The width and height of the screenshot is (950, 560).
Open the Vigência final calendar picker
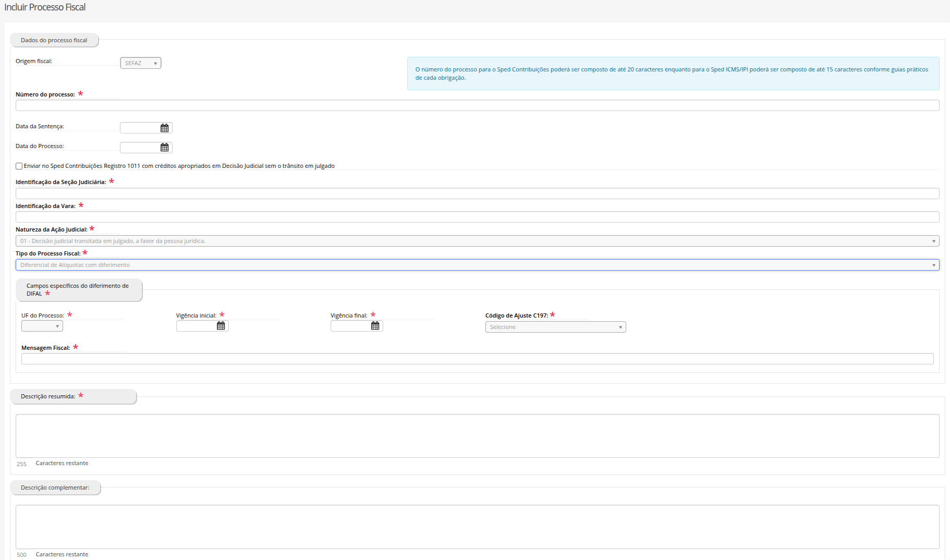point(375,326)
